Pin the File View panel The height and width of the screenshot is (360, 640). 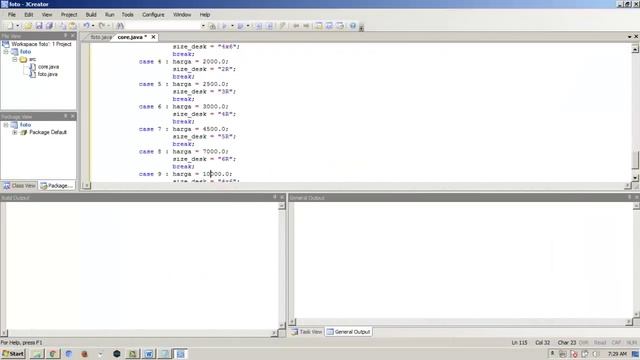point(65,36)
